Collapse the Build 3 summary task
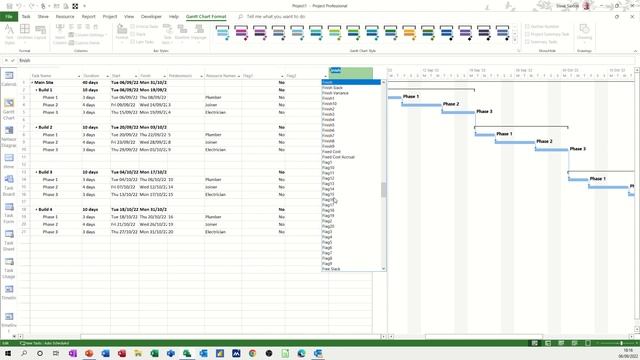This screenshot has width=640, height=360. (36, 172)
